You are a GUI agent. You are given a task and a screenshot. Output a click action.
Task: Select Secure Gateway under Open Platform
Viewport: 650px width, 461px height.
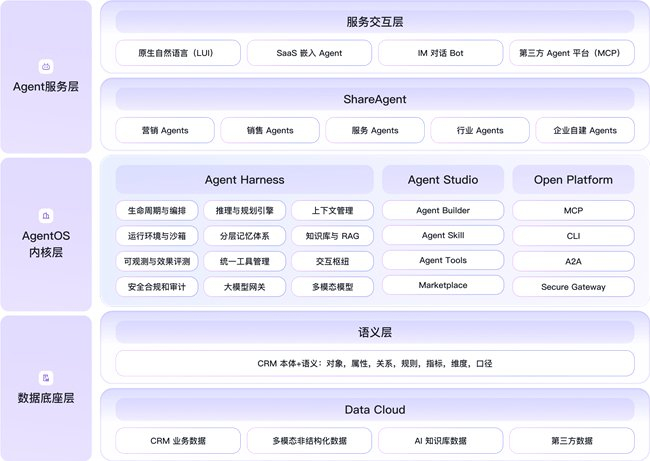(573, 286)
